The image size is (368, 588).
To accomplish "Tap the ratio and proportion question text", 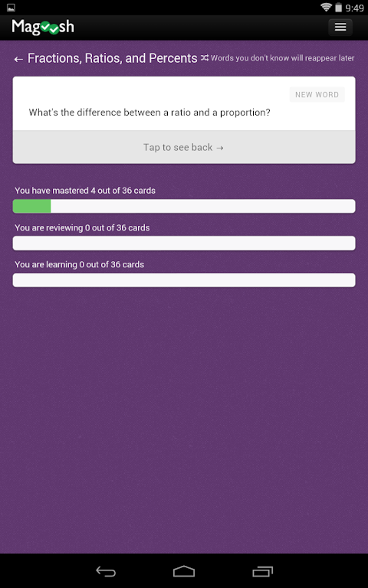I will [x=149, y=112].
